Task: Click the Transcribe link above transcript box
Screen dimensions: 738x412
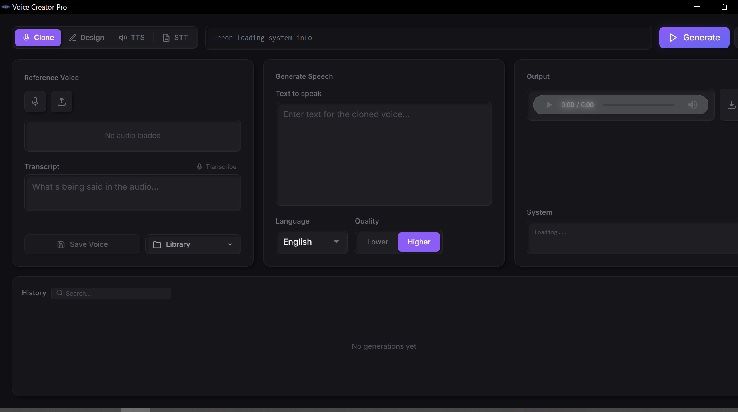Action: coord(217,167)
